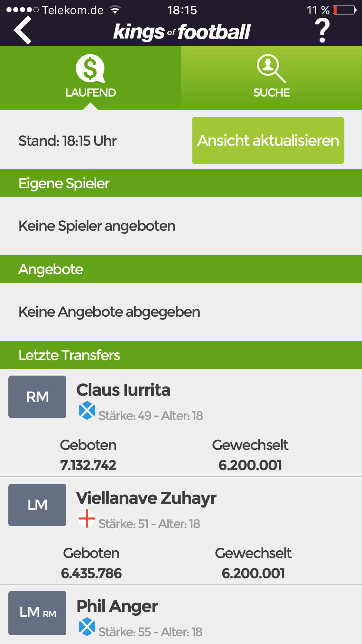The image size is (362, 644).
Task: Select the RM position badge of Claus Iurrita
Action: pyautogui.click(x=37, y=397)
